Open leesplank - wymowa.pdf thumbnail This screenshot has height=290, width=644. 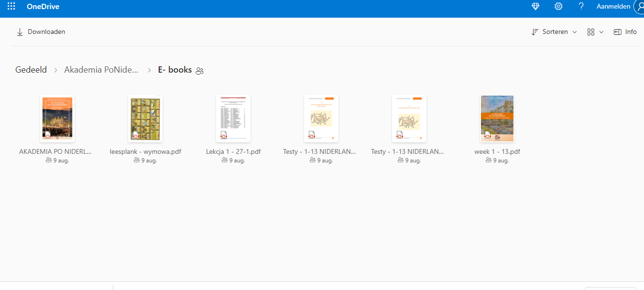[x=145, y=118]
